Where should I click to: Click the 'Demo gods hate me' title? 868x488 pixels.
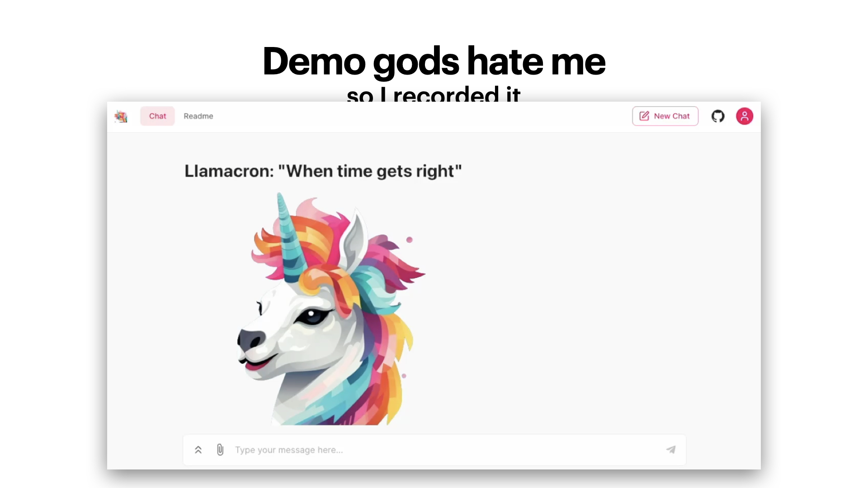[433, 61]
